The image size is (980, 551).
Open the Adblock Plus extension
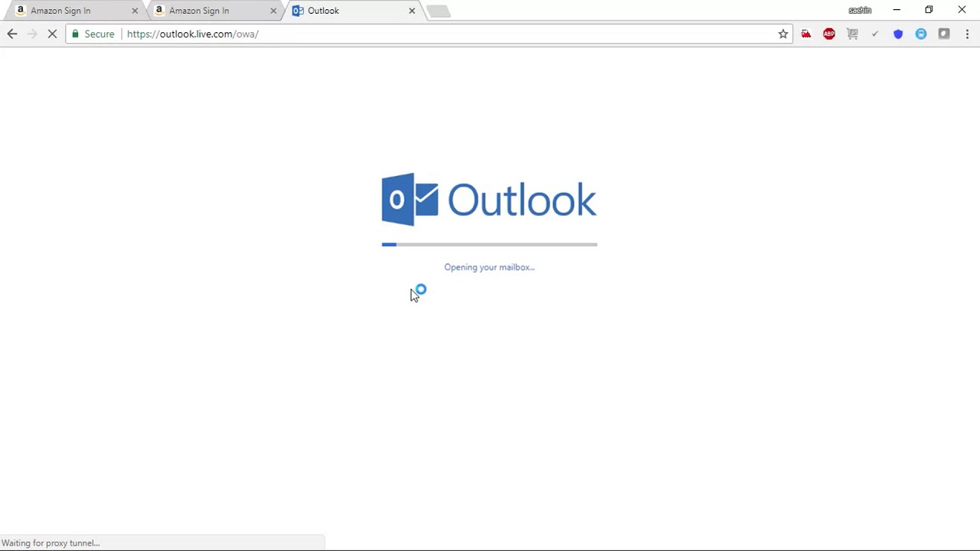point(829,34)
